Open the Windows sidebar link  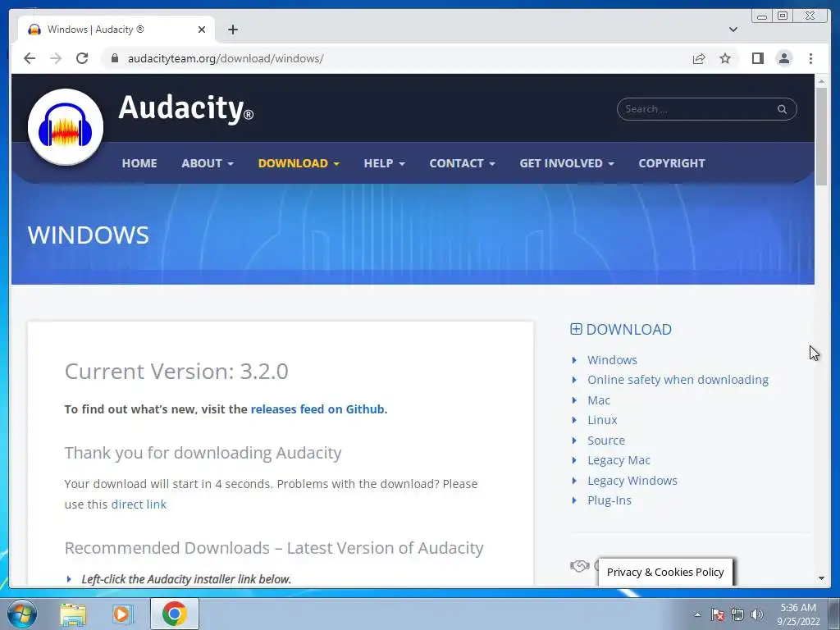point(612,360)
